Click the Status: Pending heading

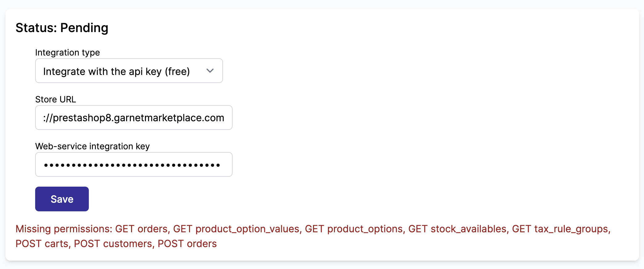pos(62,28)
